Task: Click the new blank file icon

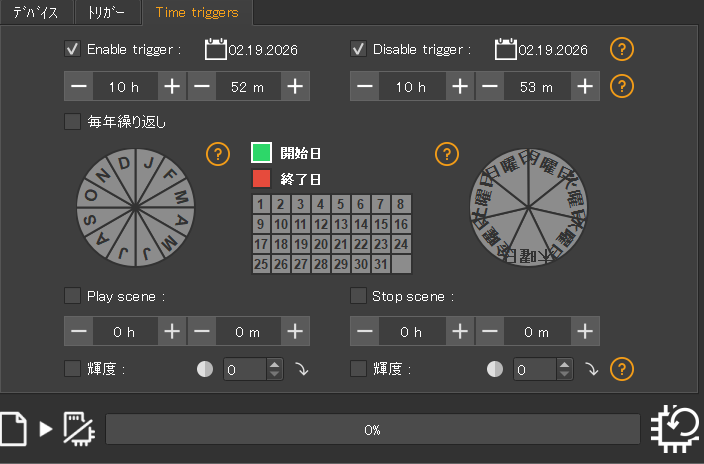Action: pos(14,428)
